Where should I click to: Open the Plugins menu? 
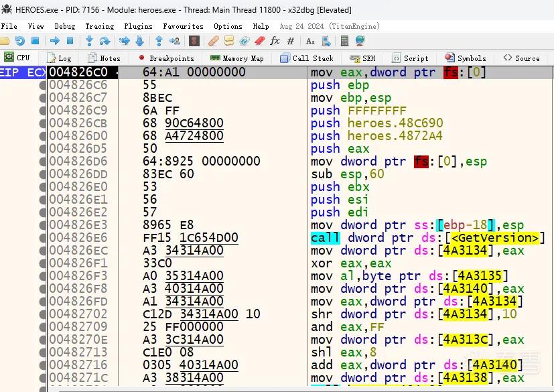tap(138, 26)
